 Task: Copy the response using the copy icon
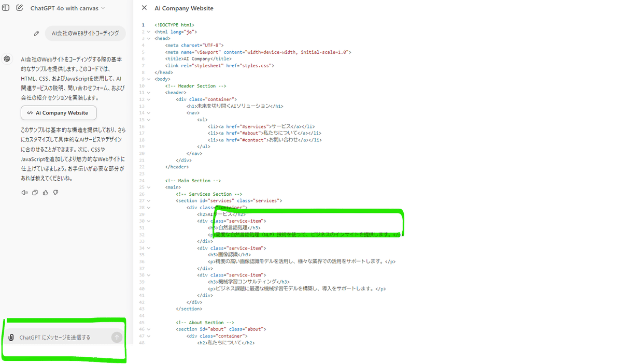[35, 192]
